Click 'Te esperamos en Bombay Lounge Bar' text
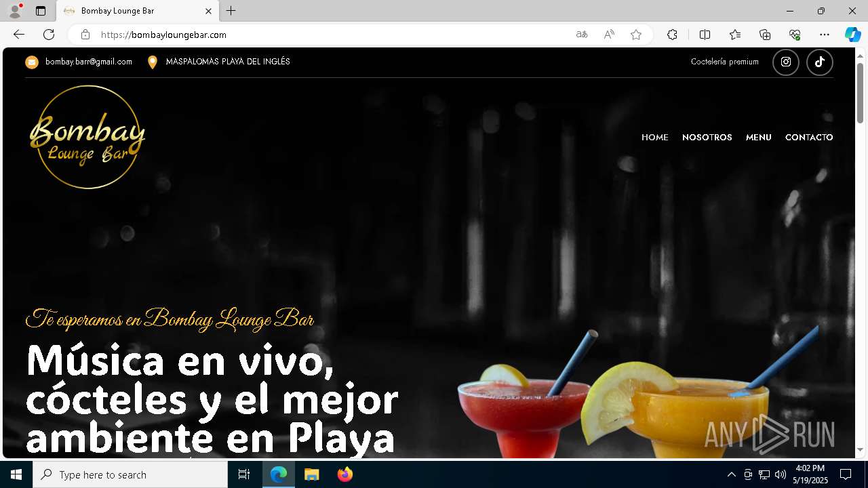Screen dimensions: 868x488 click(170, 319)
